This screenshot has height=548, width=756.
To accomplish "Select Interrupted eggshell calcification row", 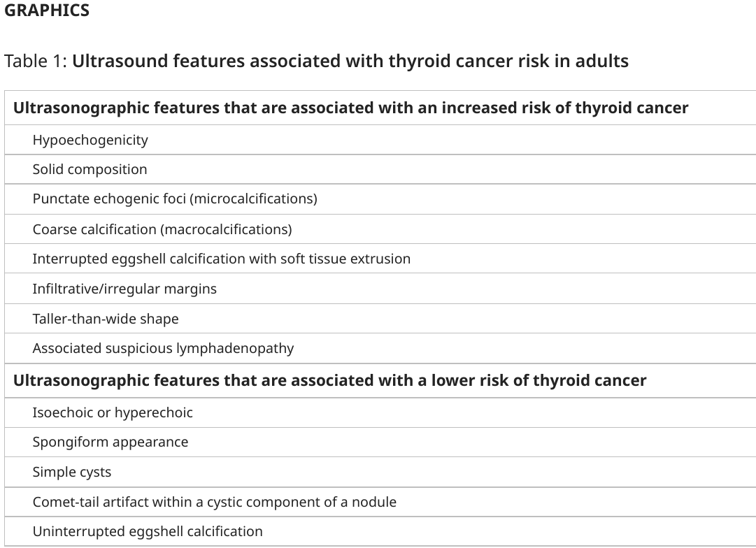I will (380, 259).
